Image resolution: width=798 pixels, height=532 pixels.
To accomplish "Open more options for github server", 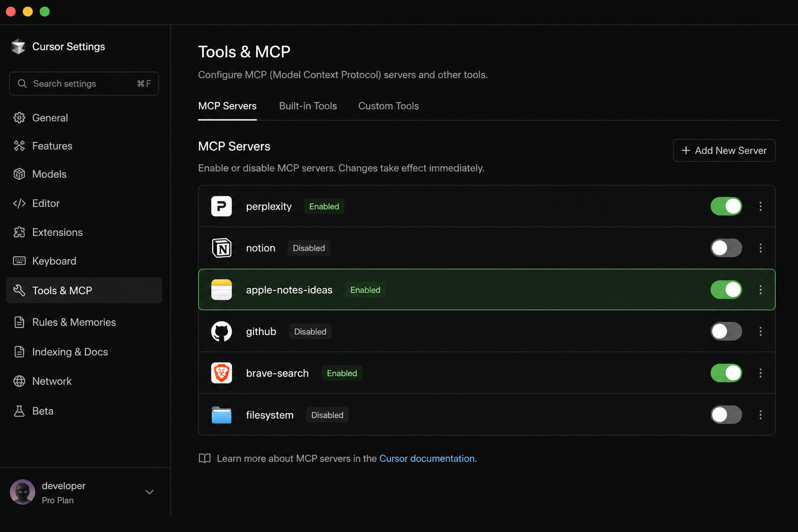I will click(761, 331).
